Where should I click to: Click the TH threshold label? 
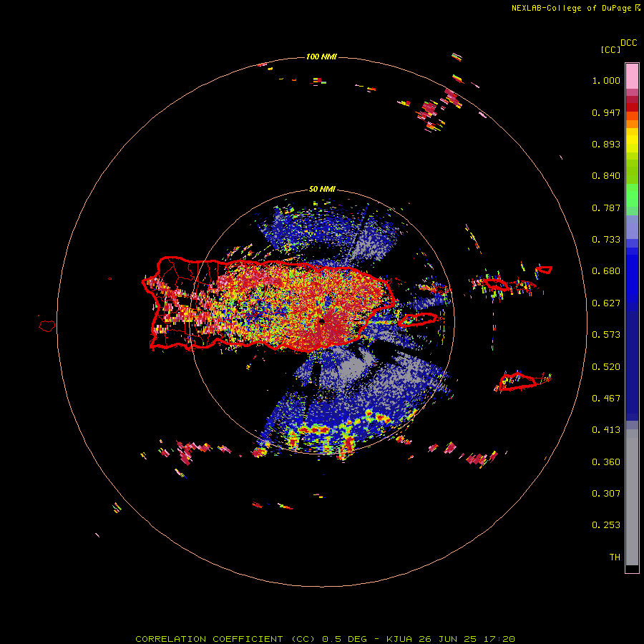click(x=615, y=557)
